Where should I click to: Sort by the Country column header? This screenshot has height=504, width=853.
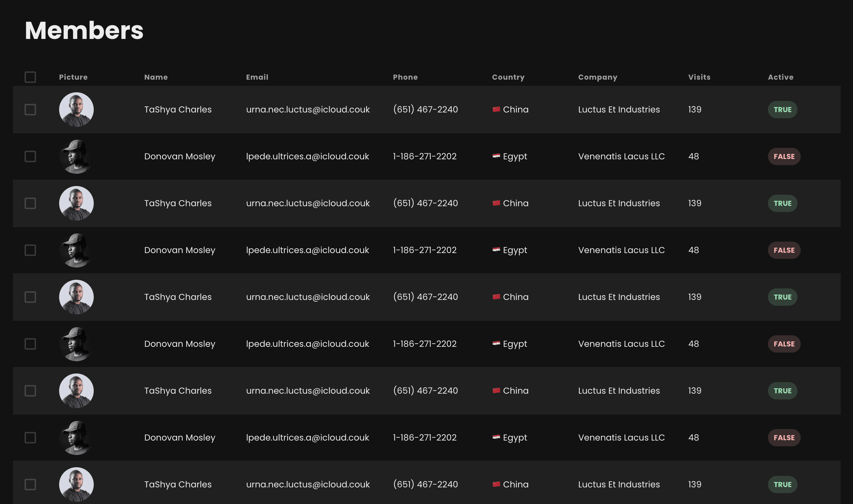tap(508, 77)
